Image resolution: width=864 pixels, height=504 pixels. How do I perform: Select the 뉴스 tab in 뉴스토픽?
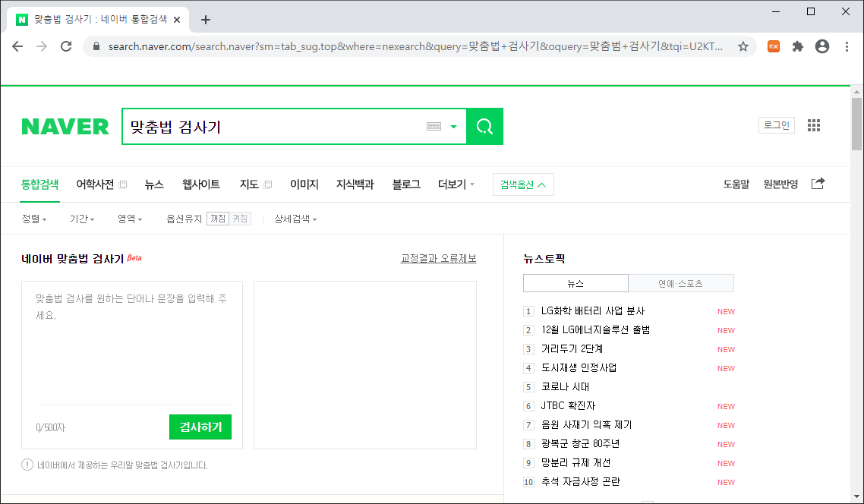[x=575, y=283]
